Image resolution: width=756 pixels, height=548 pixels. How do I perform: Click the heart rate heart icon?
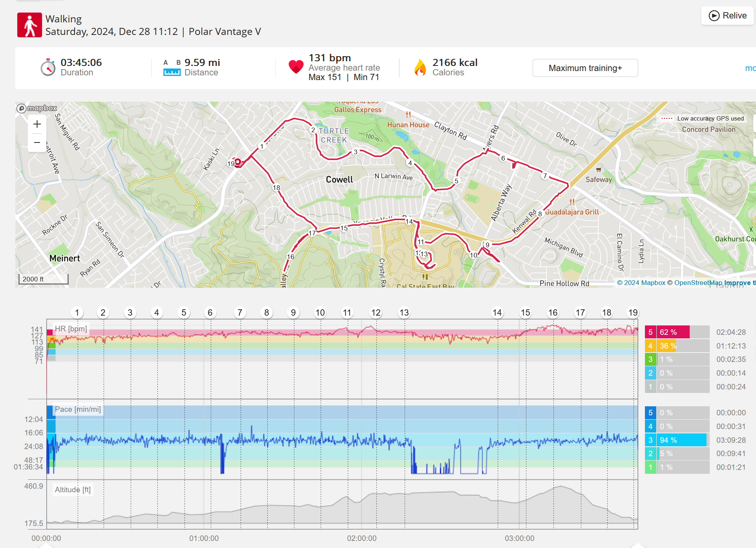pyautogui.click(x=296, y=67)
